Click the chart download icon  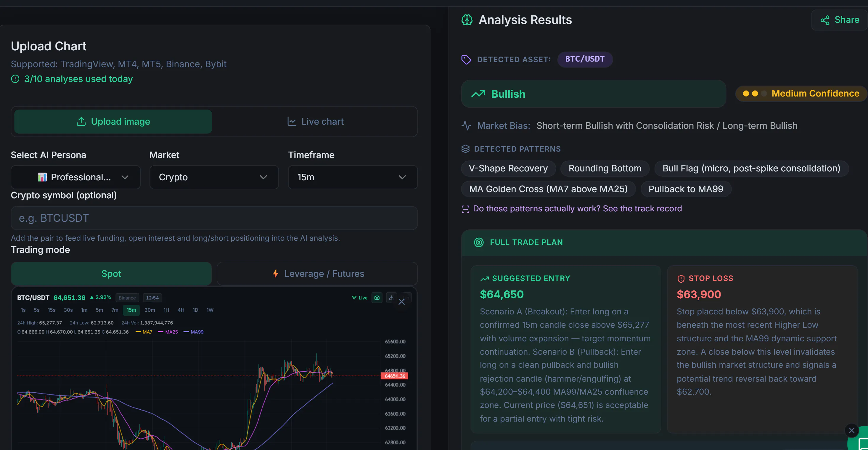click(x=391, y=298)
